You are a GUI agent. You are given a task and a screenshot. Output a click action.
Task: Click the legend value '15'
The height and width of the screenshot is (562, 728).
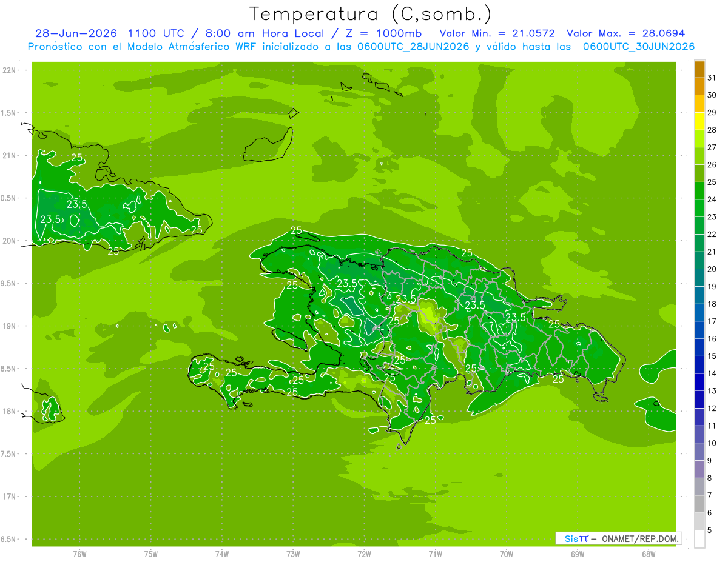click(712, 356)
